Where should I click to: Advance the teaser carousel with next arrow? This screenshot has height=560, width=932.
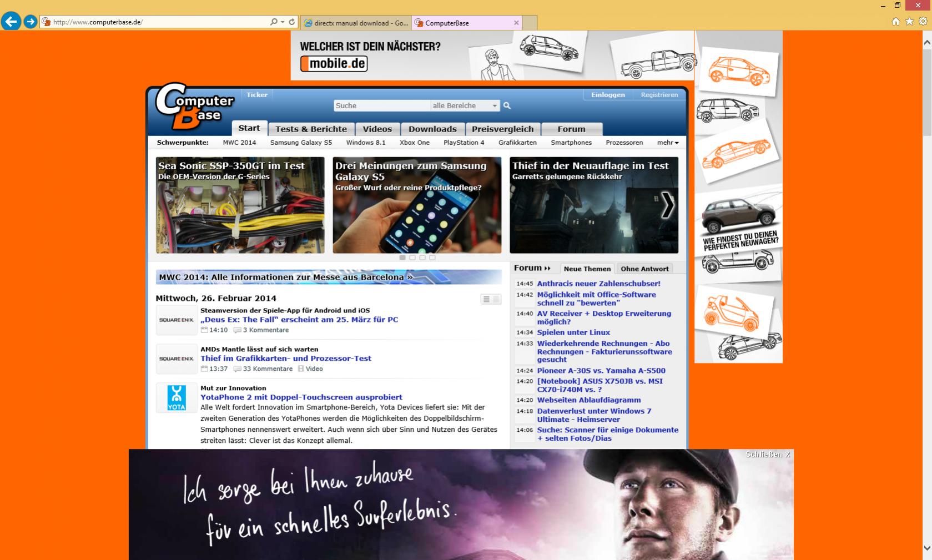pyautogui.click(x=668, y=205)
